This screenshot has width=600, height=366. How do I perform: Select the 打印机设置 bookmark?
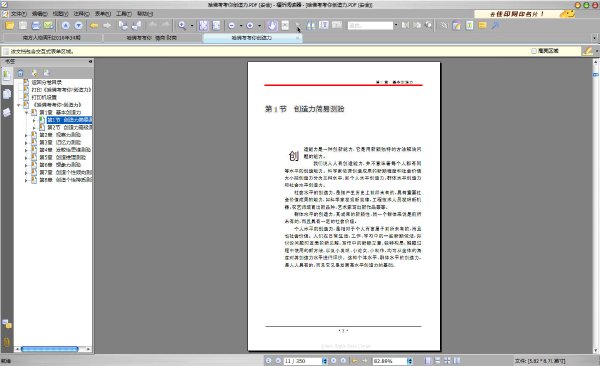(44, 97)
